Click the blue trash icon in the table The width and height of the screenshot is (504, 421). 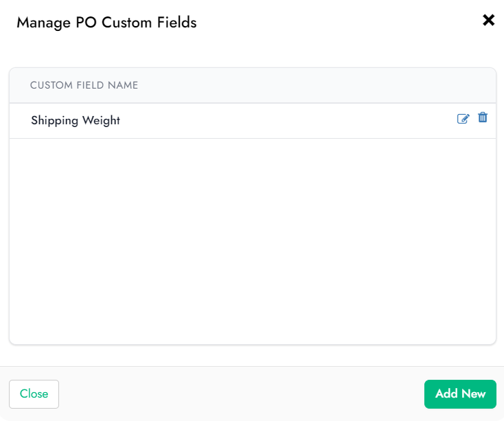[483, 117]
